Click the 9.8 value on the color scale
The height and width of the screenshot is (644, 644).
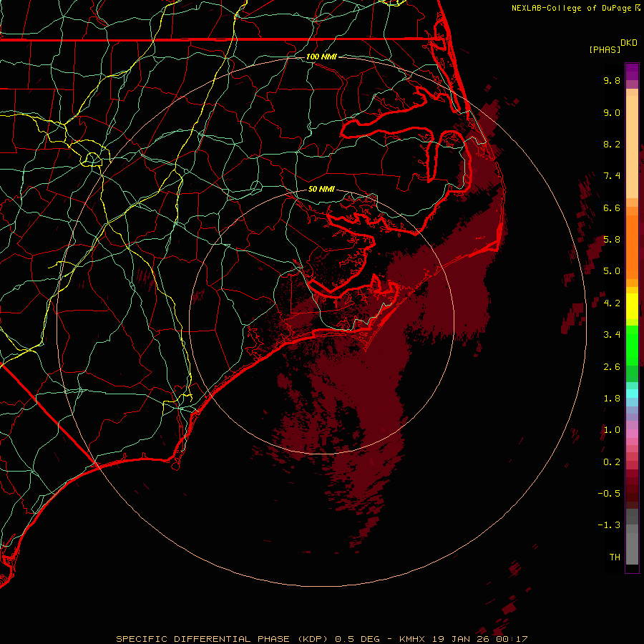click(612, 80)
